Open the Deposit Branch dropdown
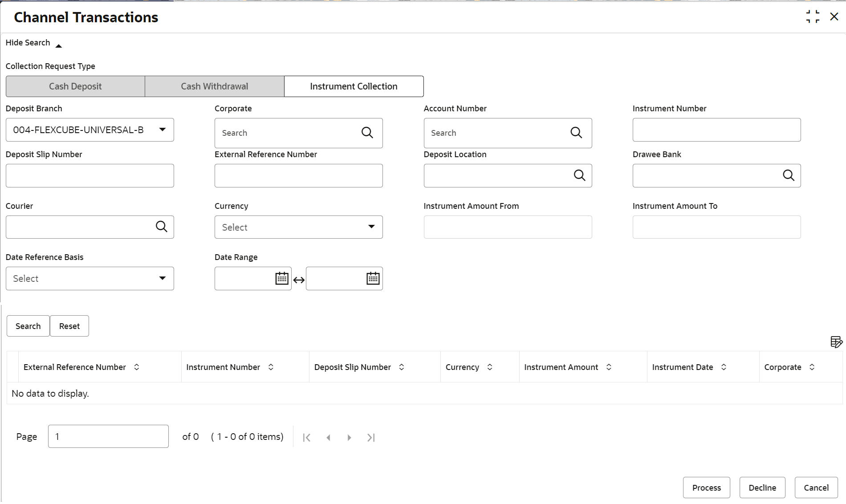This screenshot has width=846, height=504. coord(163,130)
